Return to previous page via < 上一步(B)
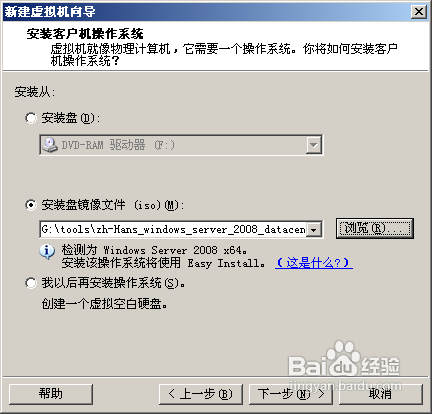Screen dimensions: 432x414 [201, 394]
